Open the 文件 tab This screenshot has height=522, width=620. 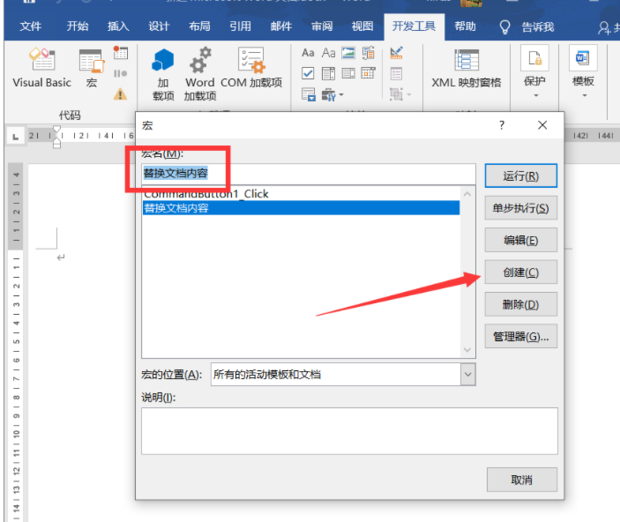(30, 26)
